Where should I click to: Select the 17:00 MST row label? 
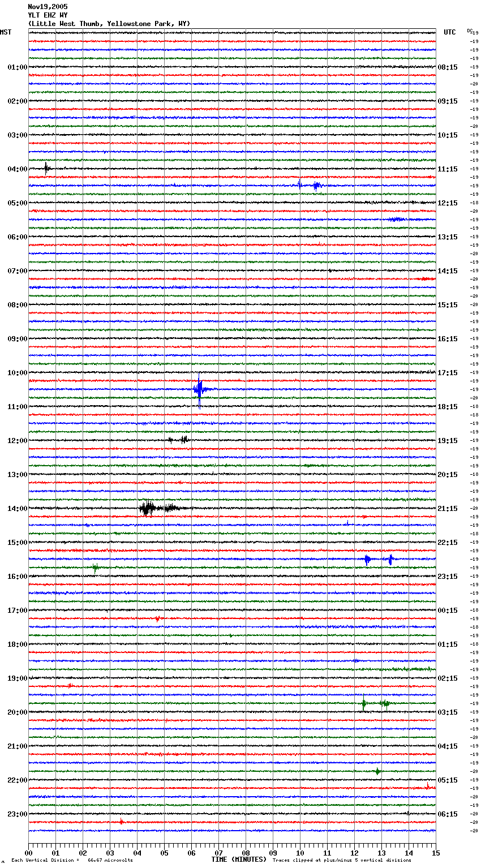[17, 611]
